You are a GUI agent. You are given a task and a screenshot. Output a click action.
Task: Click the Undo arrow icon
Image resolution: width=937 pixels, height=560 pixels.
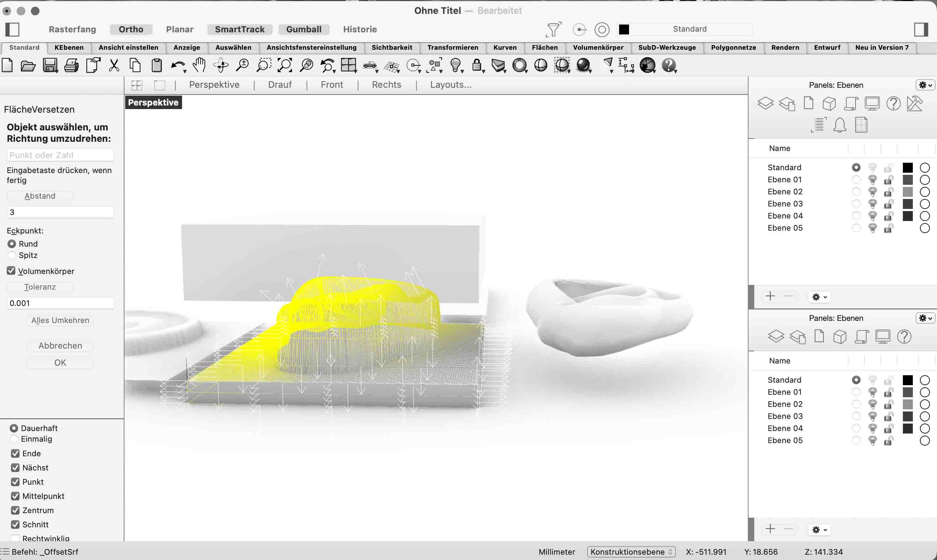pos(177,65)
